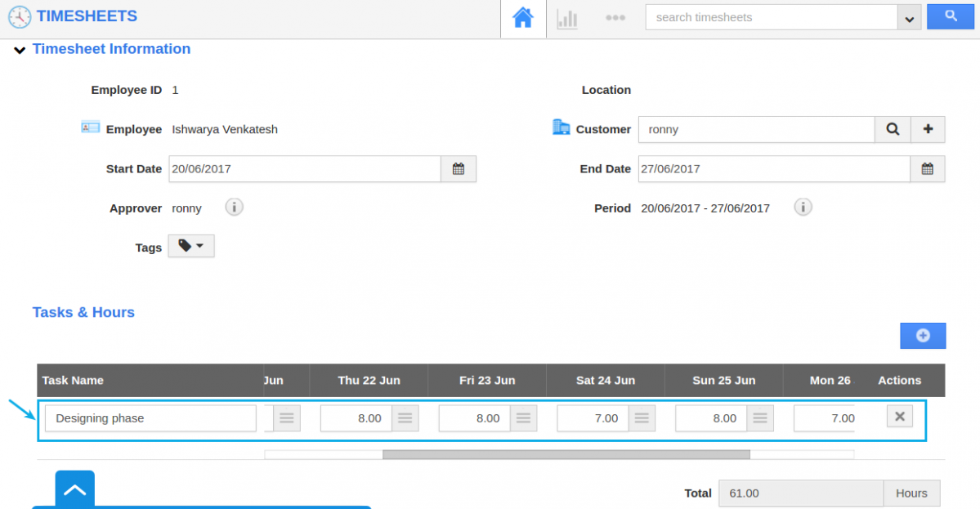View the Approver info icon
Viewport: 980px width, 509px height.
[234, 207]
